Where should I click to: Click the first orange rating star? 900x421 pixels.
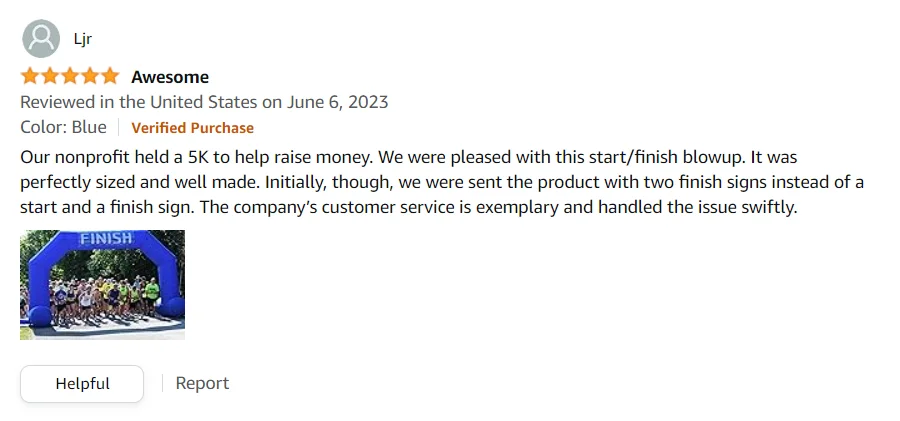tap(30, 77)
